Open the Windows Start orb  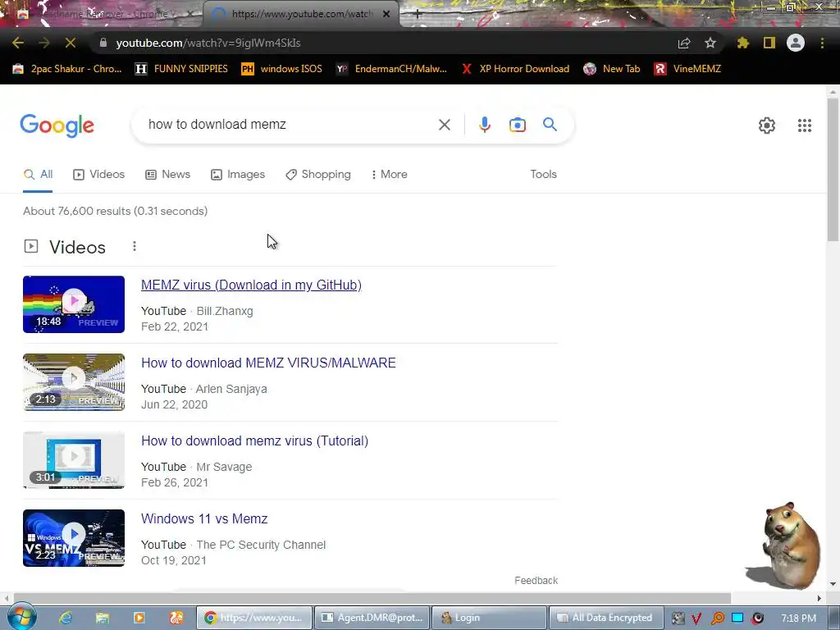(21, 617)
